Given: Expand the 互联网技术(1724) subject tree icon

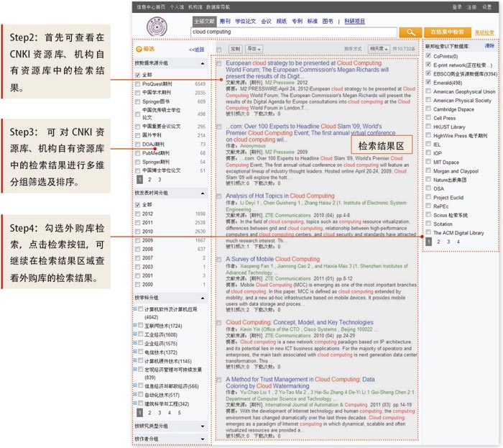Looking at the screenshot, I should [x=135, y=326].
